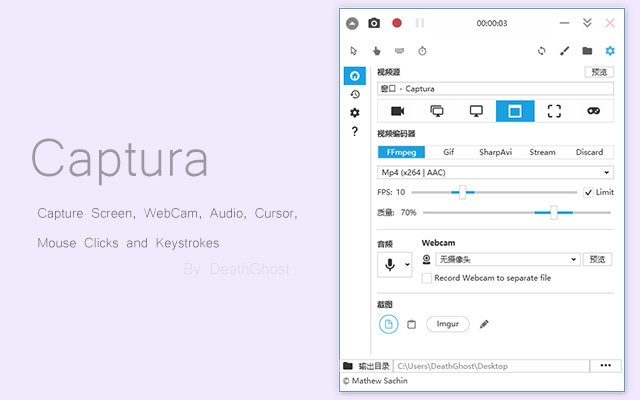640x400 pixels.
Task: Pause the recording
Action: pos(420,23)
